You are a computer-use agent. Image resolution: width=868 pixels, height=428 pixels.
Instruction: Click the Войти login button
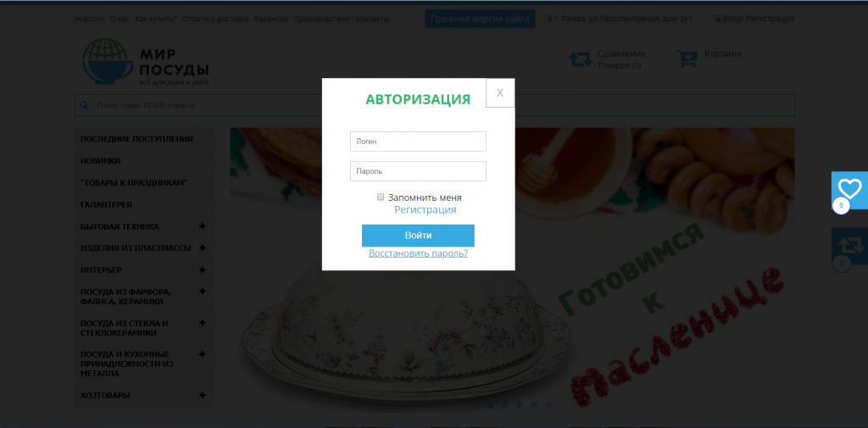[x=418, y=236]
